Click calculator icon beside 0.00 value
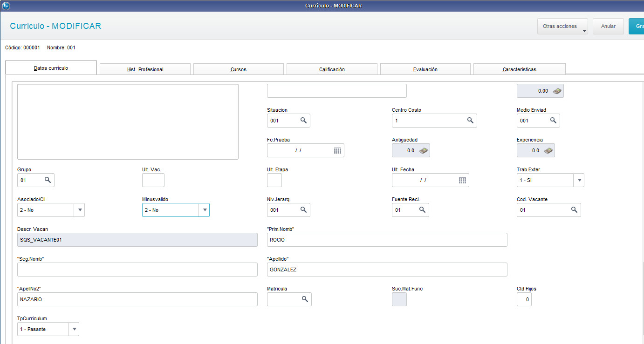644x344 pixels. pos(557,91)
